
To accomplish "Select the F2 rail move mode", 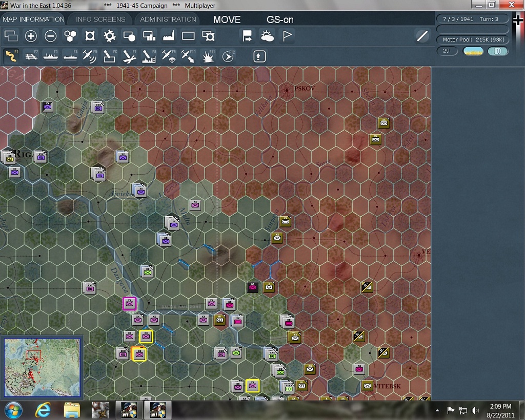I will tap(31, 56).
